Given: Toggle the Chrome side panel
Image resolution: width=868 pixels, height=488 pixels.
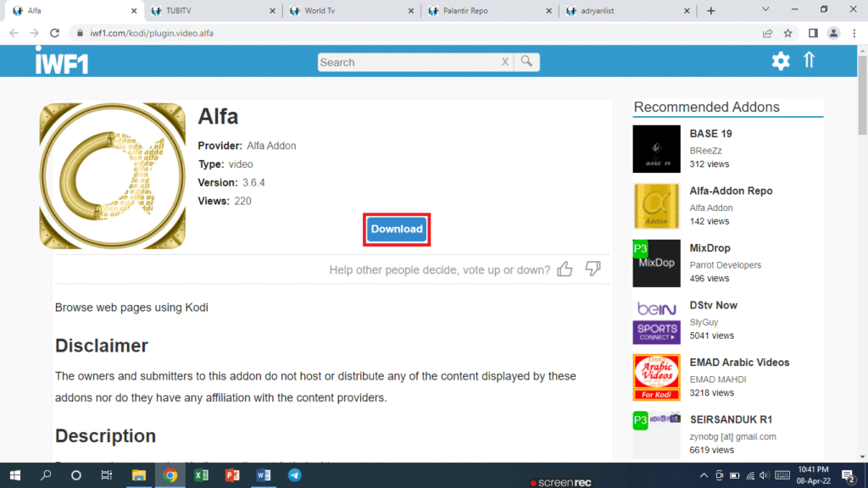Looking at the screenshot, I should 811,31.
